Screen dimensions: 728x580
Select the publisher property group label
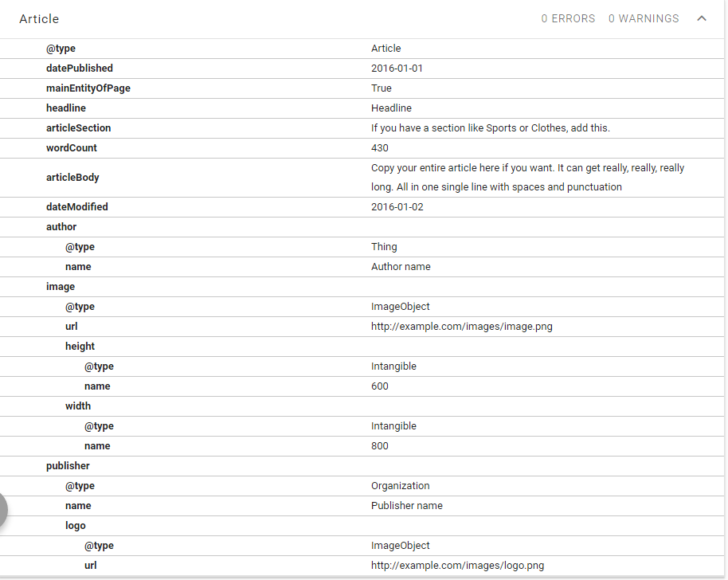68,466
